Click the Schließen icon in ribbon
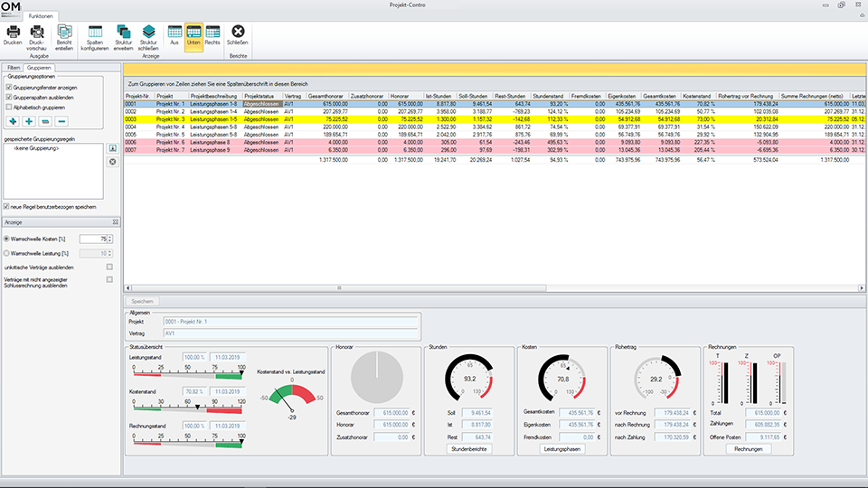This screenshot has height=488, width=868. pyautogui.click(x=238, y=33)
